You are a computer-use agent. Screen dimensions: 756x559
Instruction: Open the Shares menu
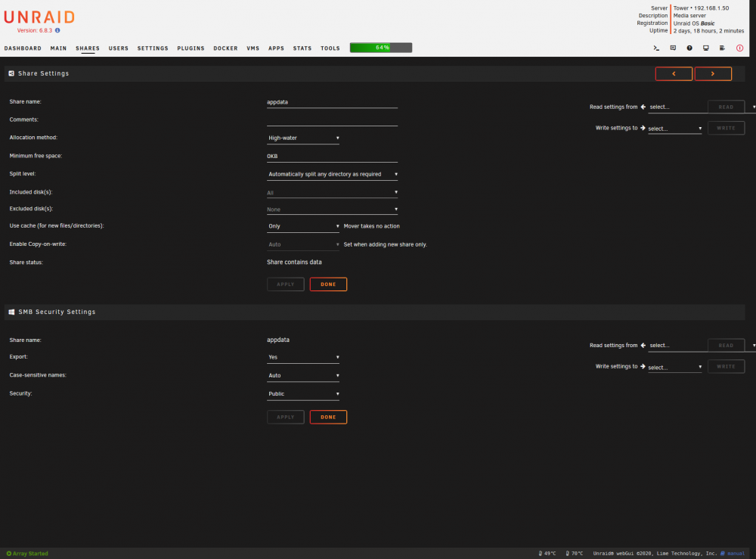pos(87,48)
